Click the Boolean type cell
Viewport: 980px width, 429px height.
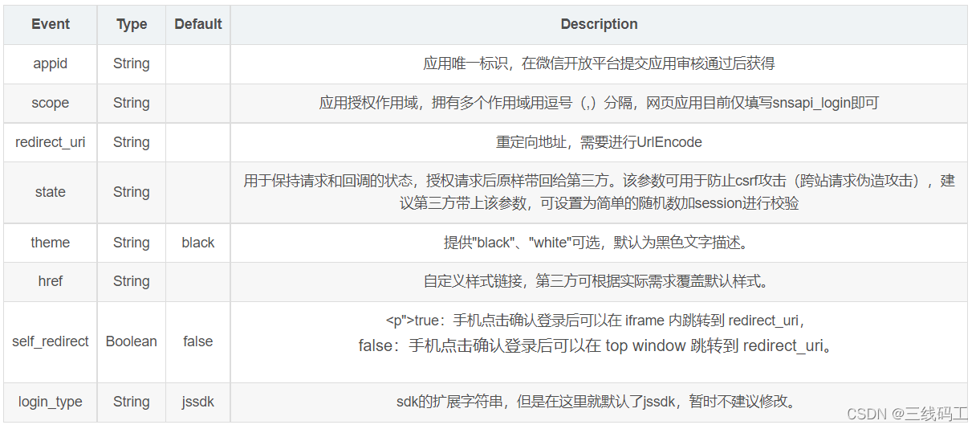click(132, 341)
